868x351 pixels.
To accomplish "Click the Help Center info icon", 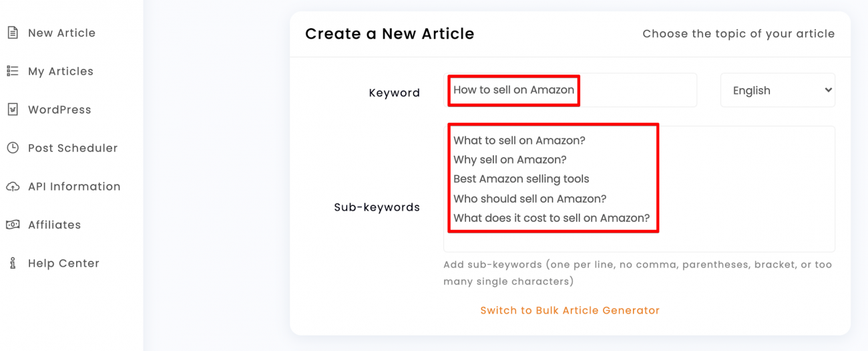I will [x=12, y=263].
